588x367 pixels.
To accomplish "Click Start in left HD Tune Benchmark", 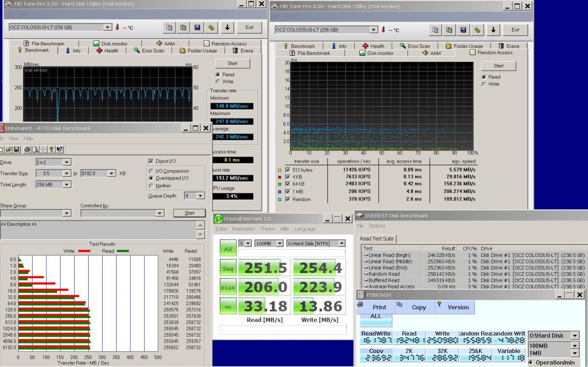I will click(x=232, y=63).
